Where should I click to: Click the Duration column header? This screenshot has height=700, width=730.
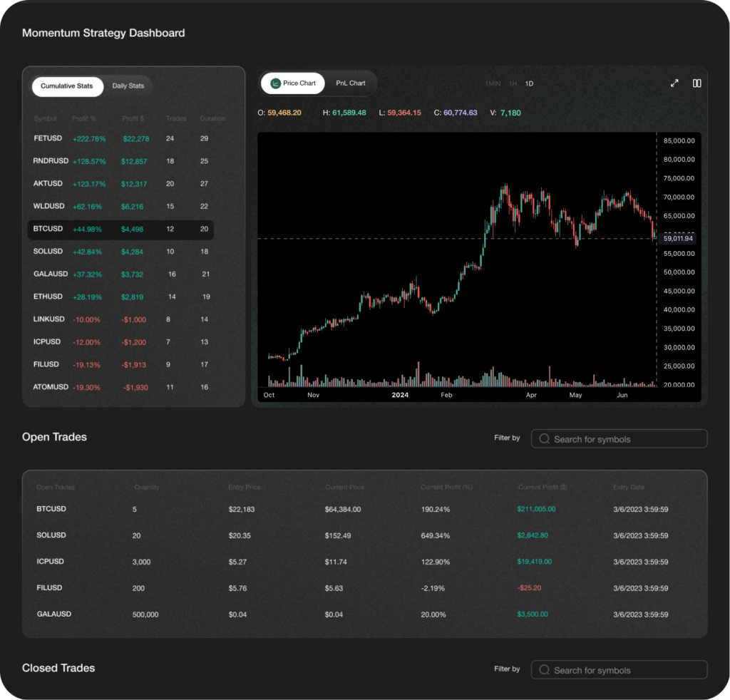(x=212, y=118)
